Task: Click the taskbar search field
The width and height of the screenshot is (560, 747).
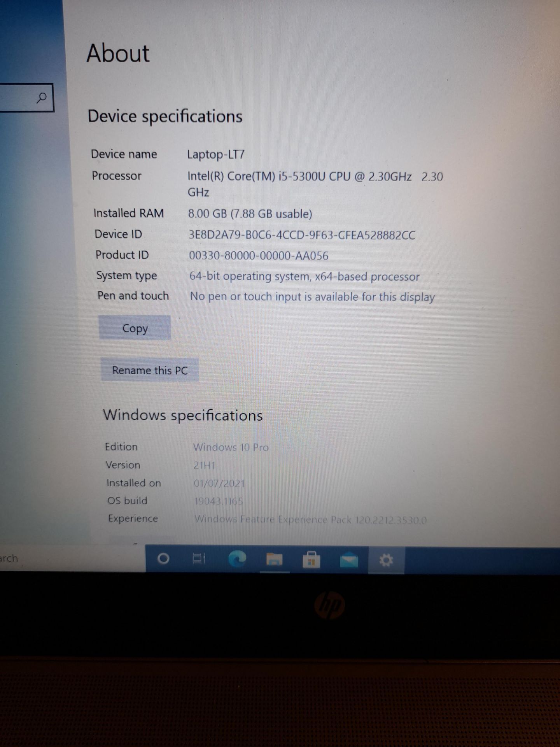Action: [72, 558]
